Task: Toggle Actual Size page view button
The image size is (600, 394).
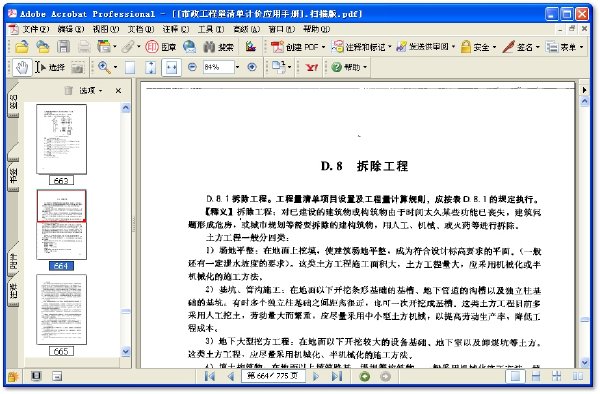Action: point(130,68)
